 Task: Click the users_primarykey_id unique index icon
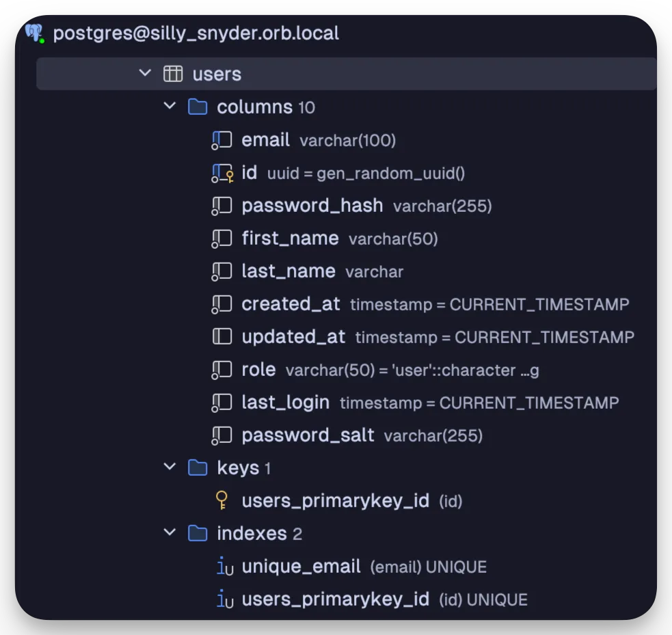point(225,599)
